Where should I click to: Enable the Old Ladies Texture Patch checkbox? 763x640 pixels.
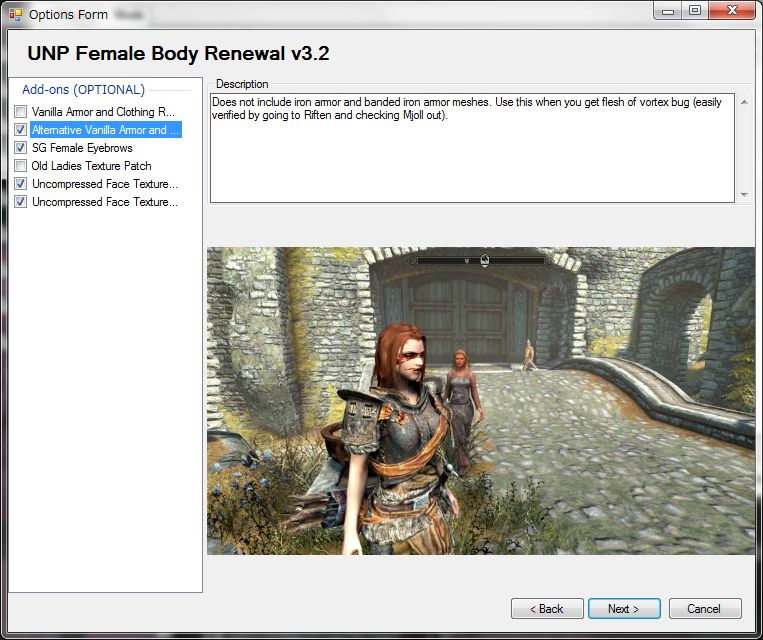pos(20,166)
